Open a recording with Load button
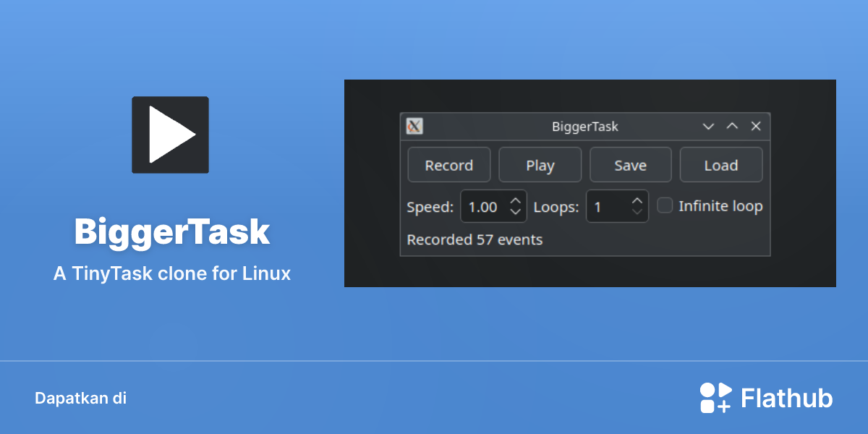Viewport: 868px width, 434px height. pos(721,165)
